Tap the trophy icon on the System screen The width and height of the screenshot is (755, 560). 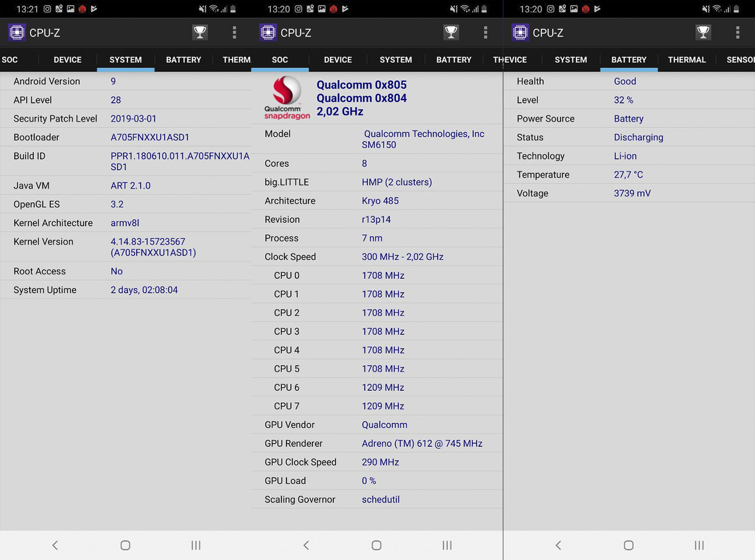(200, 33)
